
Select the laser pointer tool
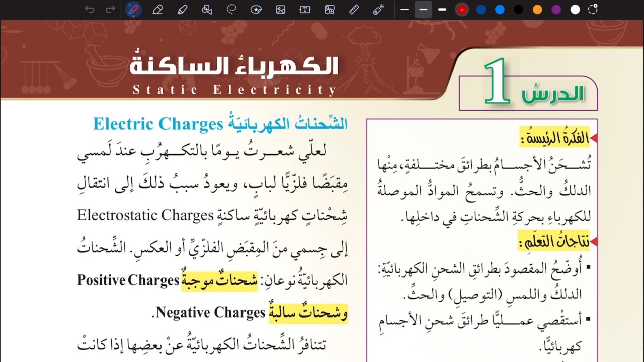[x=378, y=10]
